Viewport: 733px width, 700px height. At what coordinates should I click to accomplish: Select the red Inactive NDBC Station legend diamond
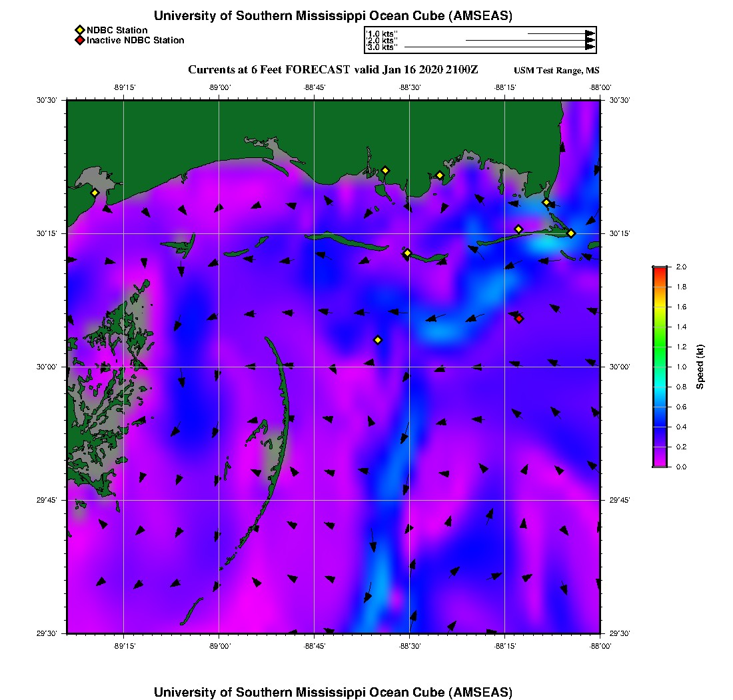pos(79,41)
